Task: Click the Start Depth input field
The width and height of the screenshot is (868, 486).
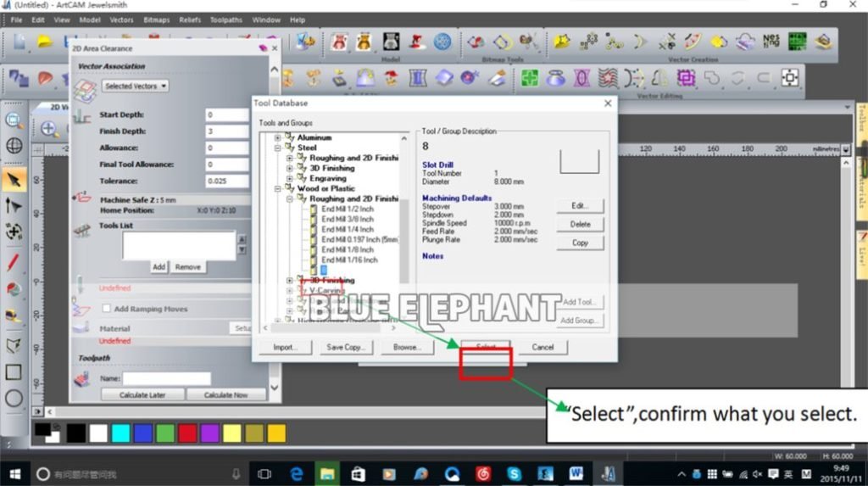Action: click(227, 115)
